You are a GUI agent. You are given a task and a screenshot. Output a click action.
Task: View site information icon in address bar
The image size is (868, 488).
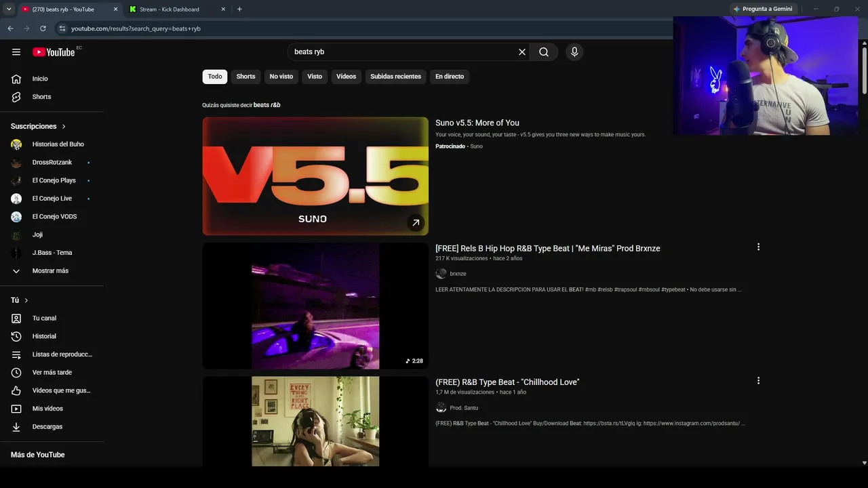coord(62,28)
